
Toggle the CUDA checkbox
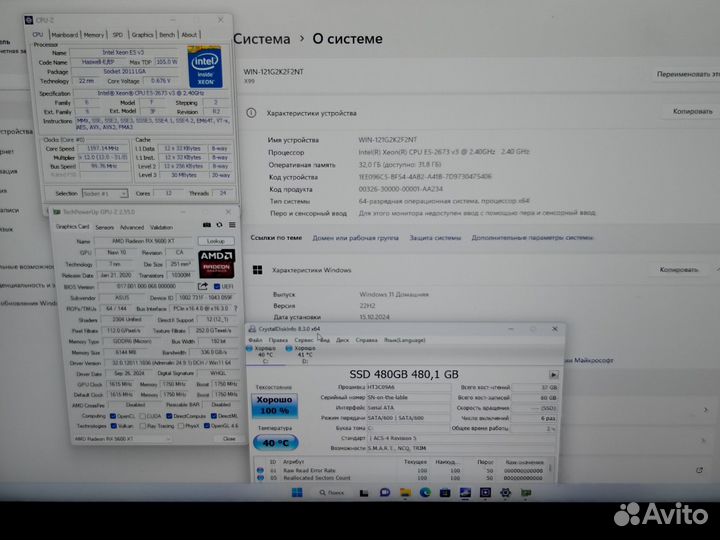pyautogui.click(x=142, y=416)
